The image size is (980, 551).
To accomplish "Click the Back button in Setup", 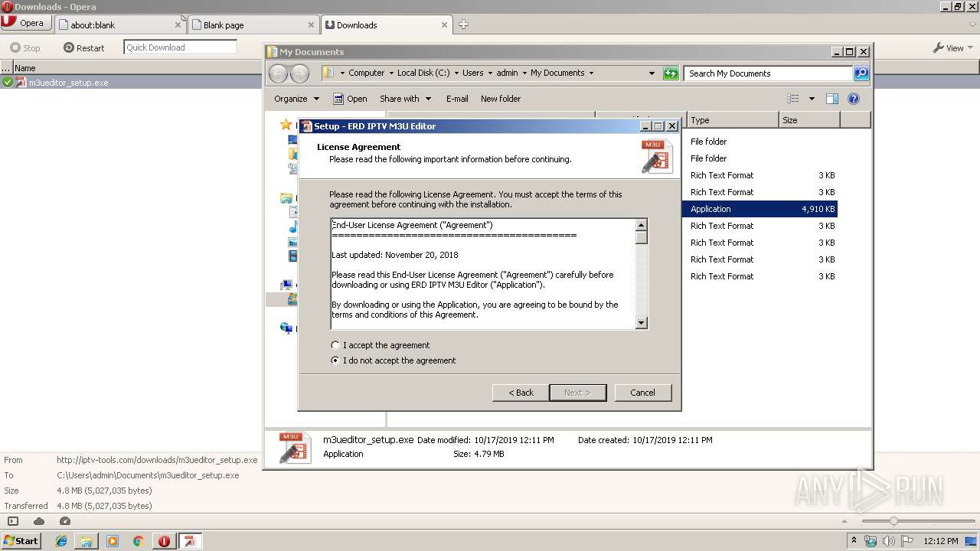I will tap(521, 393).
